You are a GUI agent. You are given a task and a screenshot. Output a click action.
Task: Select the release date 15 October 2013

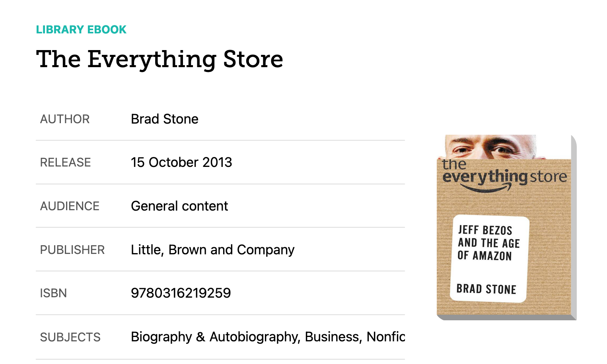[181, 162]
